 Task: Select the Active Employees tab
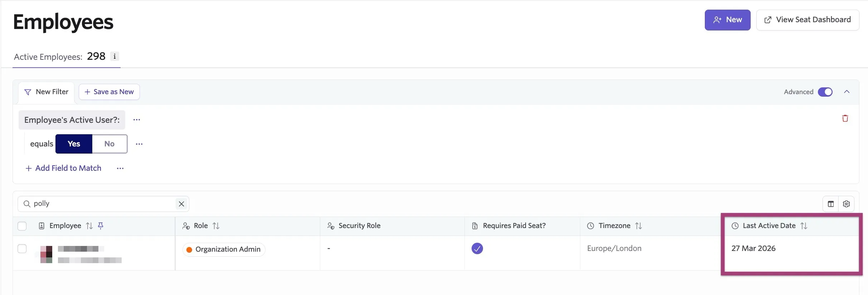point(67,57)
